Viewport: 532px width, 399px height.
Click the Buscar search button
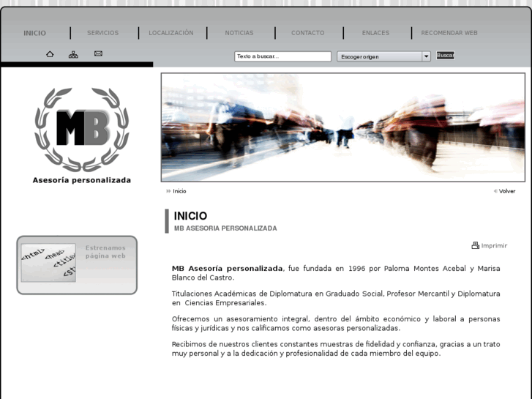(445, 56)
